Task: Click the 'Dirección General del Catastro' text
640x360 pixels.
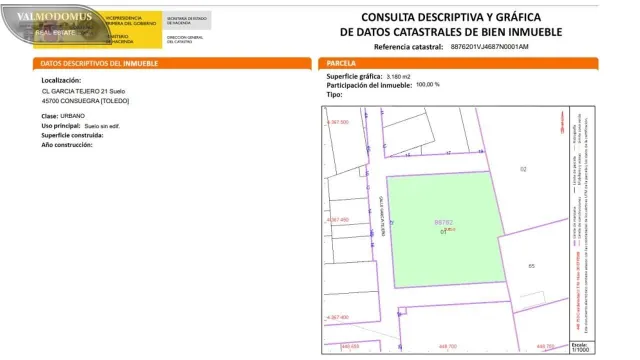Action: pos(185,39)
